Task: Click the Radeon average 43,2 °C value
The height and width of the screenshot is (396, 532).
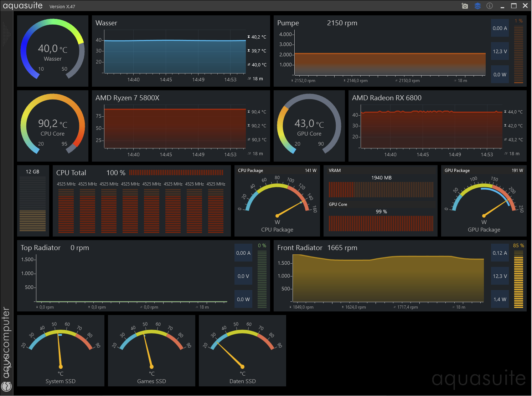Action: click(x=516, y=139)
